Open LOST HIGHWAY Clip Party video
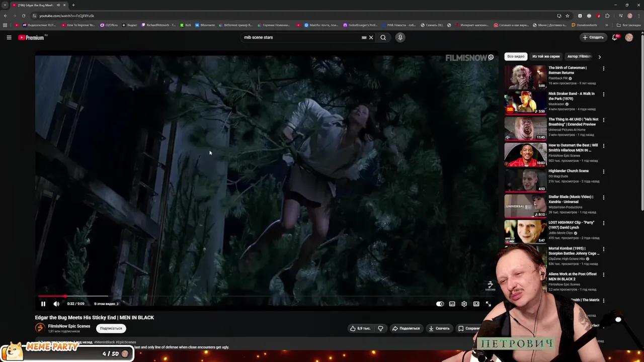644x362 pixels. (x=525, y=232)
